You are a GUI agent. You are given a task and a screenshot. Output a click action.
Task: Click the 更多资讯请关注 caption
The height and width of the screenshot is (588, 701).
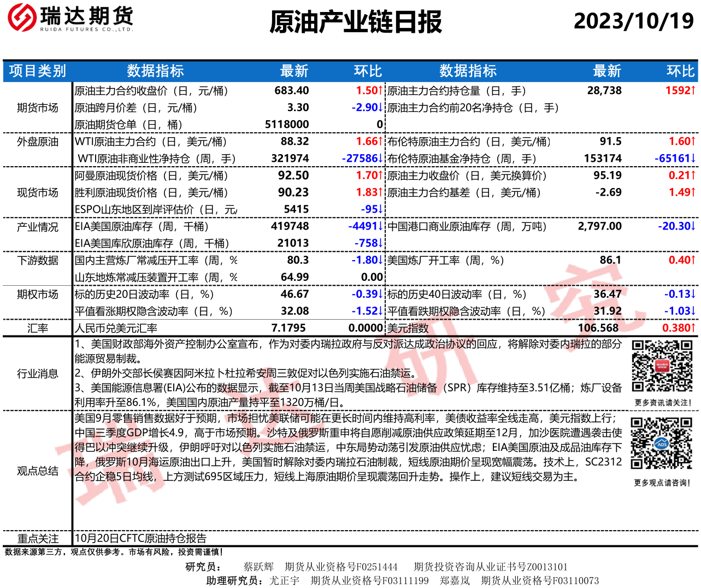pos(663,403)
